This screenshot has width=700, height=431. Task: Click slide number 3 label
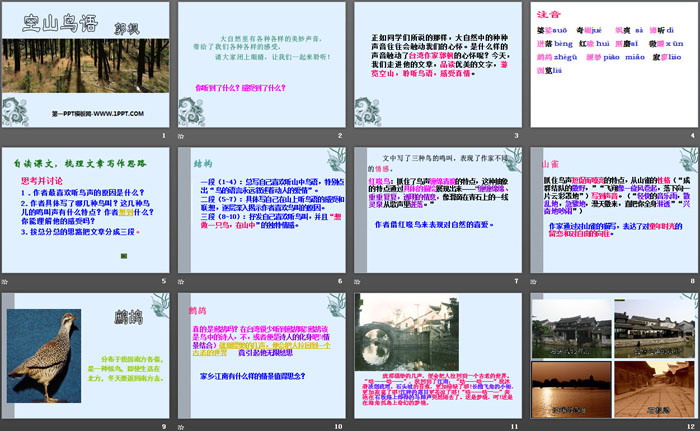516,135
